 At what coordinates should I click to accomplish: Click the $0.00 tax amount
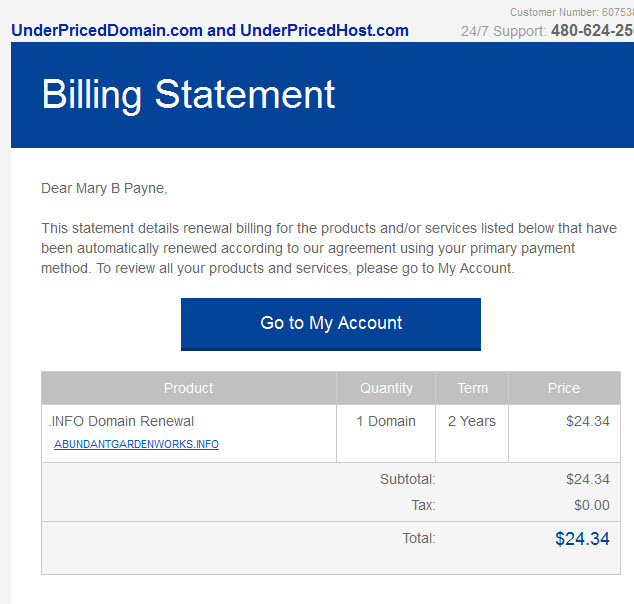coord(592,505)
